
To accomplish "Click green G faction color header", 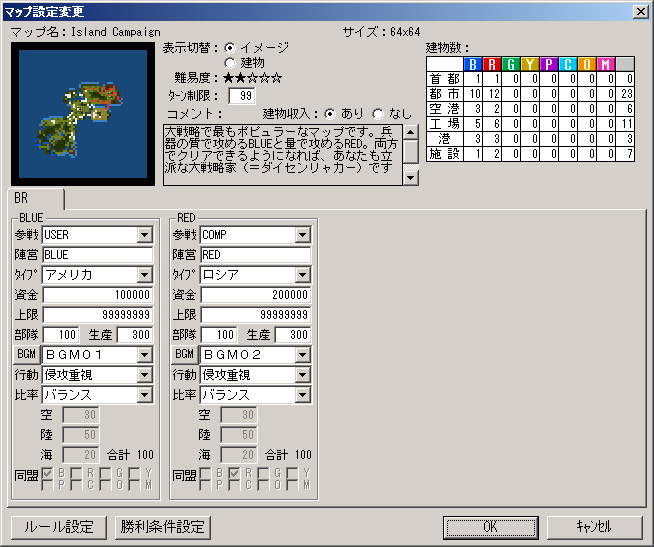I will click(x=511, y=64).
